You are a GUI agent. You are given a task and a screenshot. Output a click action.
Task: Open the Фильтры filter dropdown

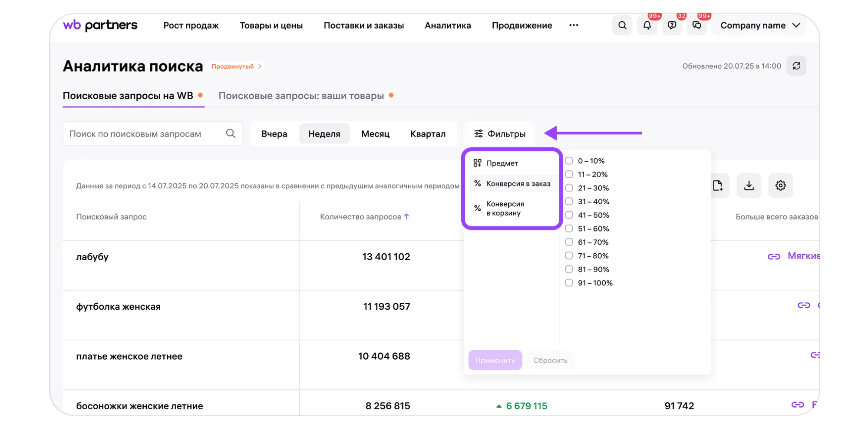coord(500,134)
